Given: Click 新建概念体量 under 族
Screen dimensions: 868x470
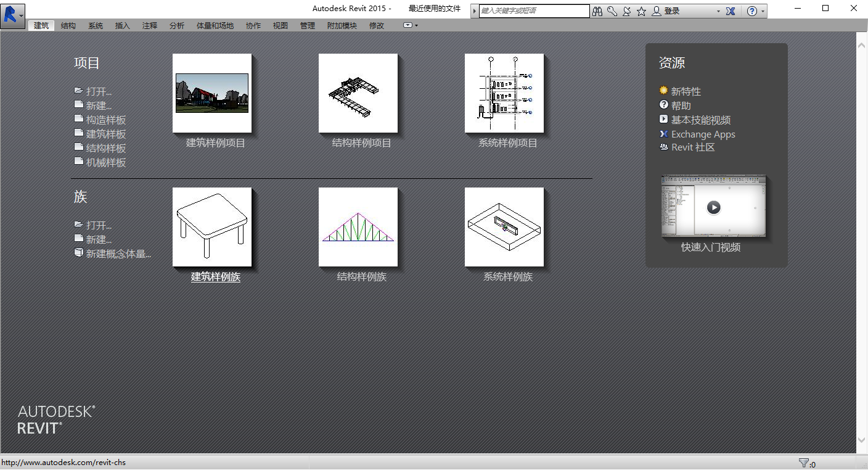Looking at the screenshot, I should pyautogui.click(x=118, y=254).
